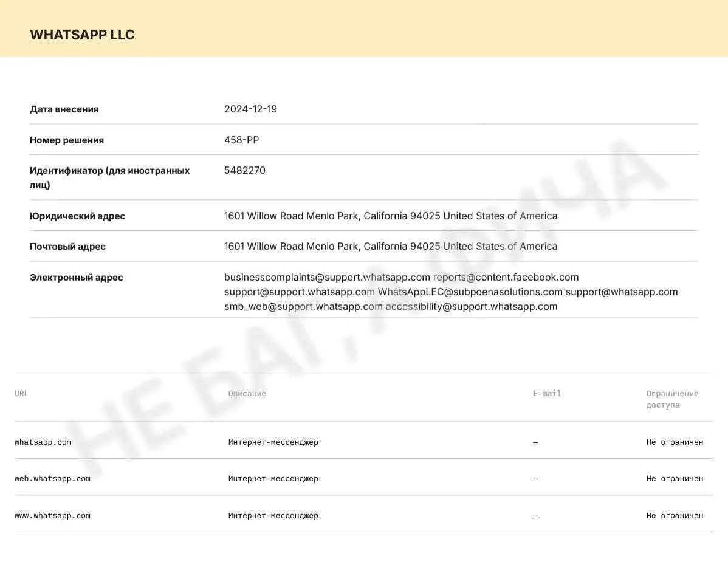
Task: Click WhatsAppLEC@subpoenasolutions.com email
Action: click(470, 292)
